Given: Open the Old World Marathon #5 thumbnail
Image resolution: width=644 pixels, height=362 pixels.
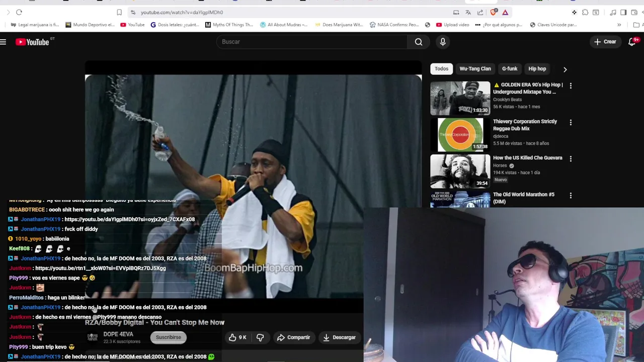Looking at the screenshot, I should (460, 199).
